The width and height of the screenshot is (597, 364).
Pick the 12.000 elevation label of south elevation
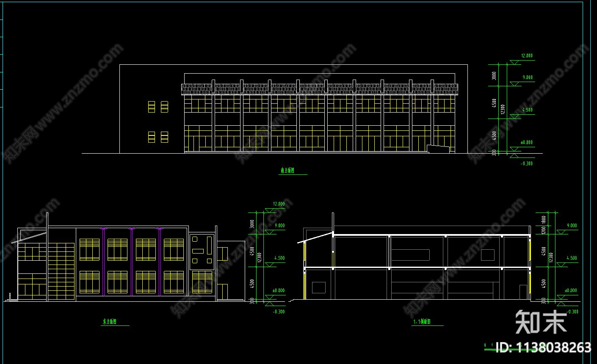click(527, 56)
